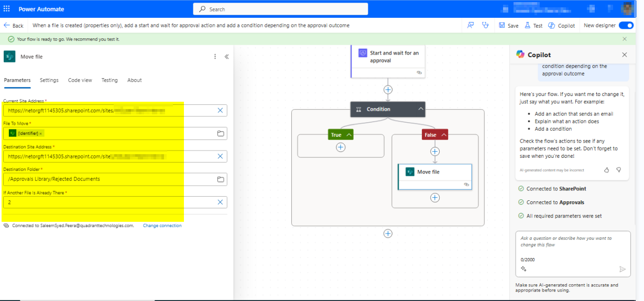Select the Move file action card on canvas
The image size is (644, 301).
tap(435, 177)
